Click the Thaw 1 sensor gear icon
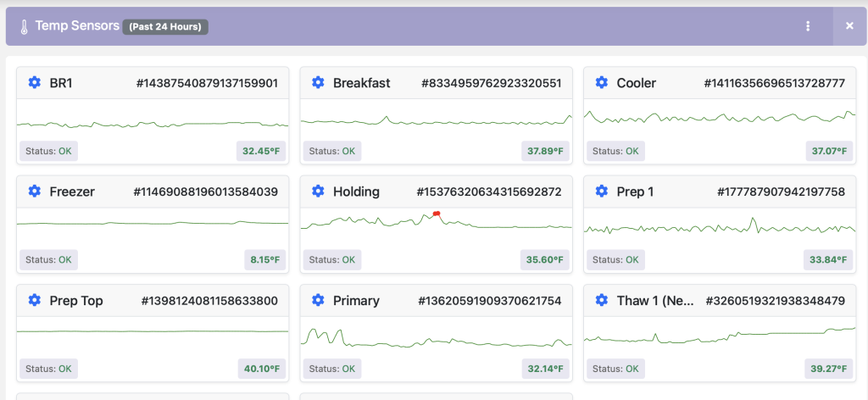Screen dimensions: 868x400 [601, 301]
